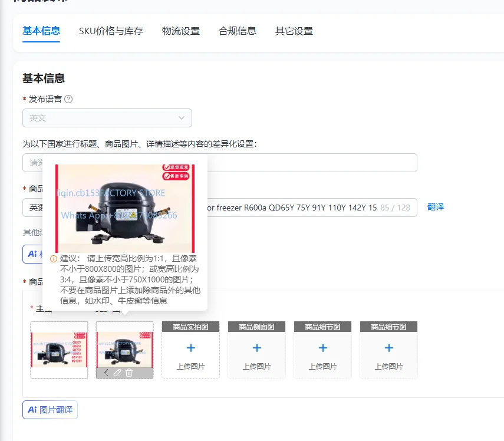This screenshot has width=504, height=441.
Task: Select the first main image thumbnail
Action: [59, 350]
